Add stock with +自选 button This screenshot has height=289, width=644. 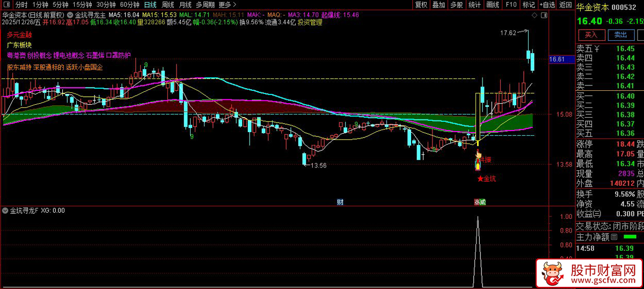point(547,5)
